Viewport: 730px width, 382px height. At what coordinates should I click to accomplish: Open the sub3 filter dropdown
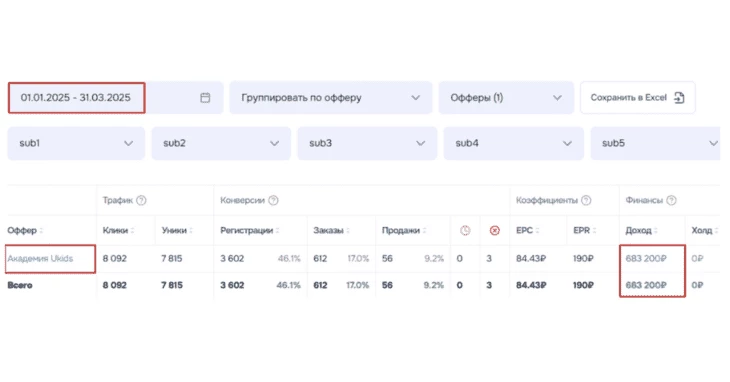(367, 143)
